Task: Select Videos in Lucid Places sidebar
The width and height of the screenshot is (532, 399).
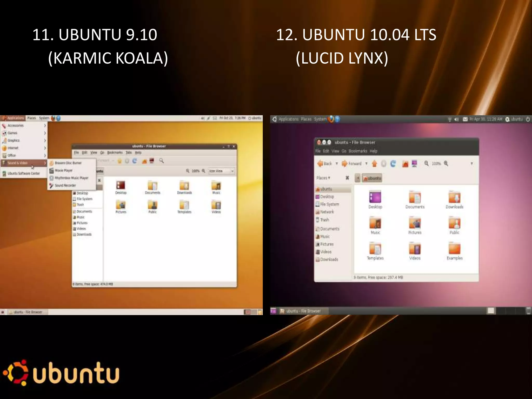Action: point(333,252)
